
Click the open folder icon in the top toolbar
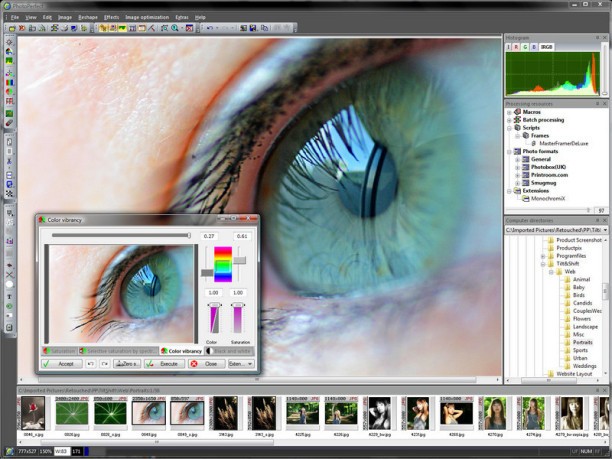(x=12, y=28)
